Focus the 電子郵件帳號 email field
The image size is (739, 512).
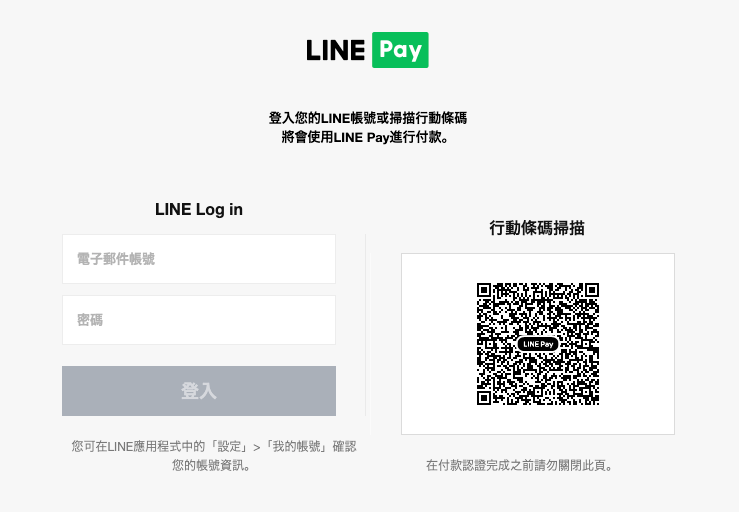(x=199, y=259)
